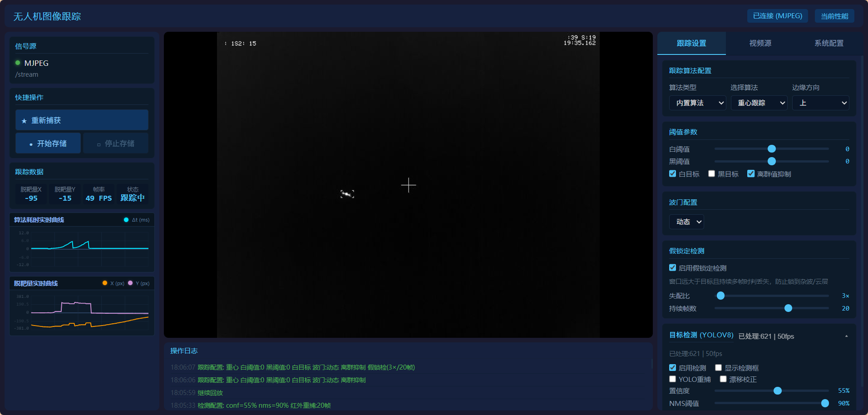Screen dimensions: 868x415
Task: Toggle the 启用检测 checkbox
Action: pos(673,367)
